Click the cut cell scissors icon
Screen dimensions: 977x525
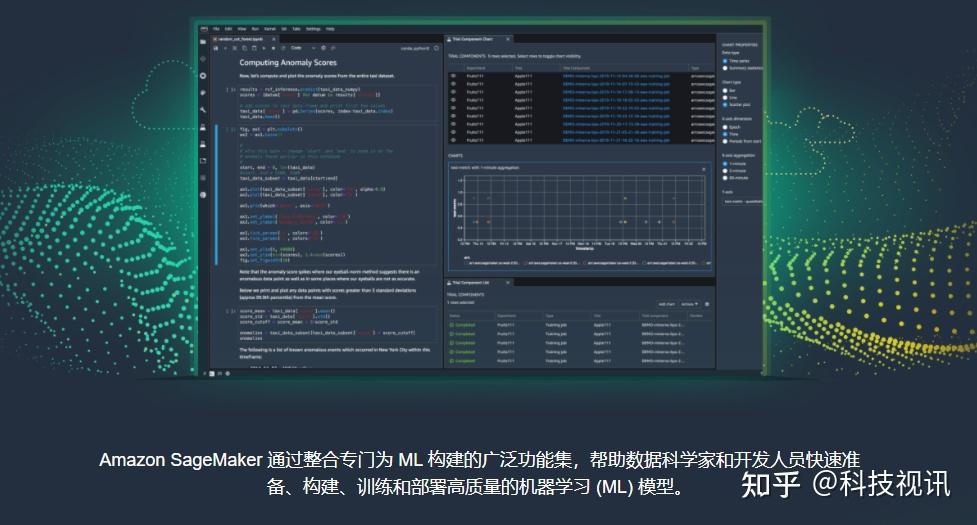tap(234, 48)
